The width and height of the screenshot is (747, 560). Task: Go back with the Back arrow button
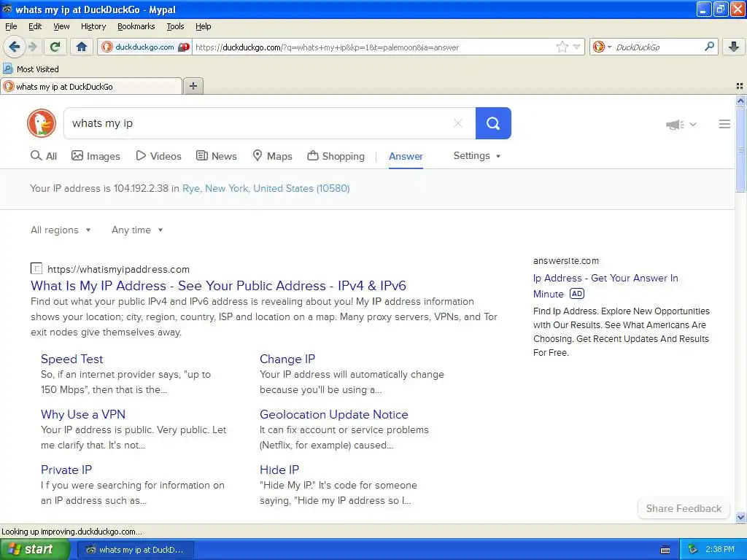[14, 47]
